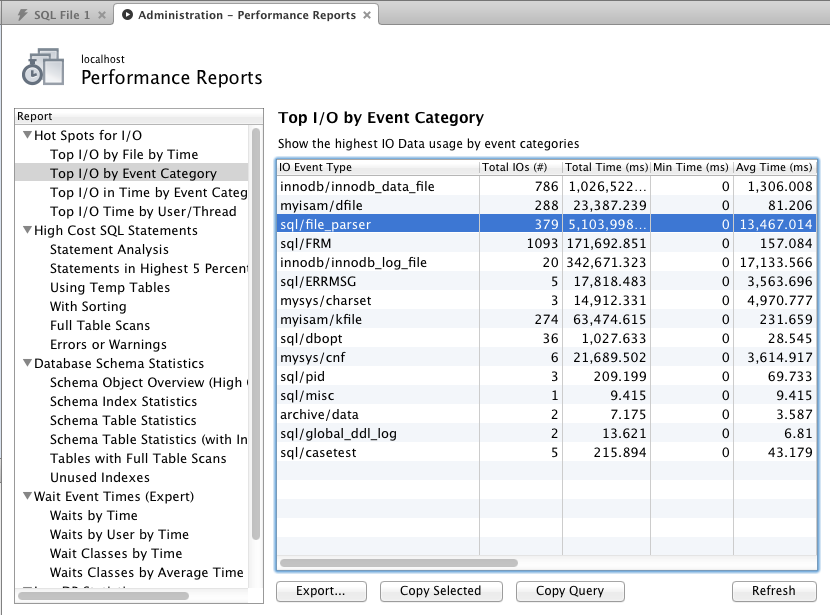Click the Performance Reports clock icon
Screen dimensions: 830x615
tap(42, 68)
